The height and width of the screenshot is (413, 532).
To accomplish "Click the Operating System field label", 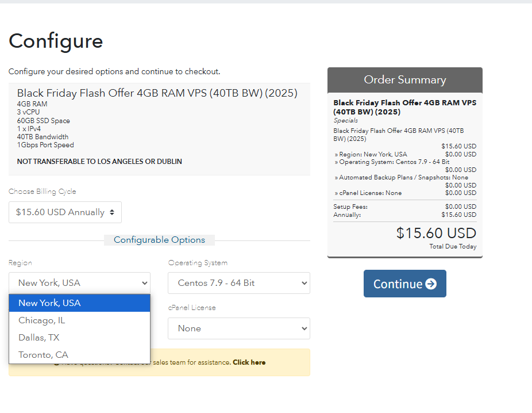I will click(198, 263).
